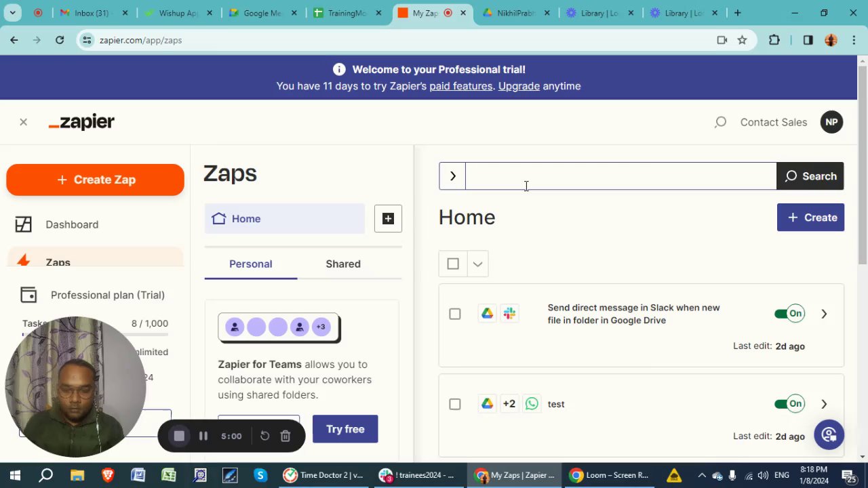Add a new folder with the plus icon
The height and width of the screenshot is (488, 868).
pos(388,218)
